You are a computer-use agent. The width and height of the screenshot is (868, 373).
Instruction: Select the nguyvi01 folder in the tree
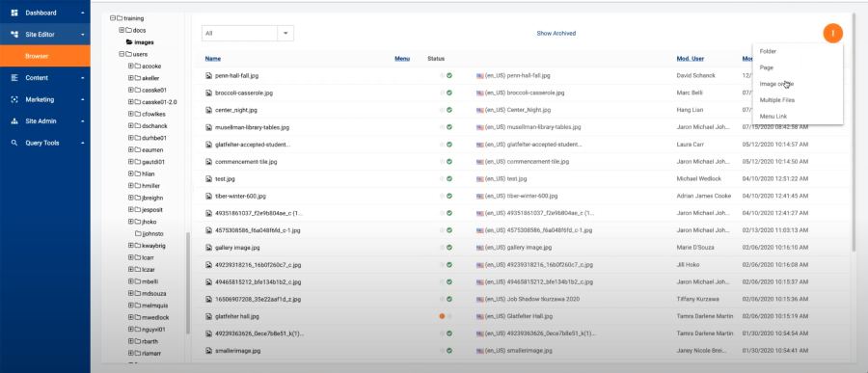pyautogui.click(x=153, y=330)
